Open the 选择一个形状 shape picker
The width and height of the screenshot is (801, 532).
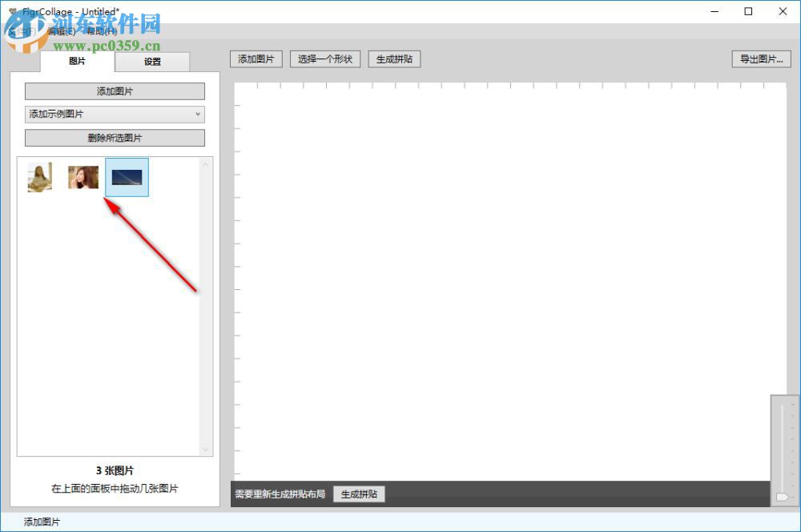(324, 58)
